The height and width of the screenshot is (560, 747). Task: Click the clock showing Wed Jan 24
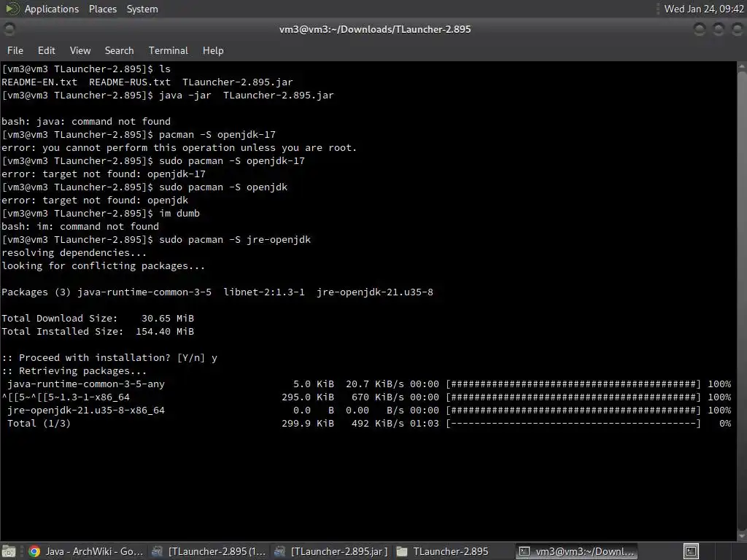click(704, 9)
